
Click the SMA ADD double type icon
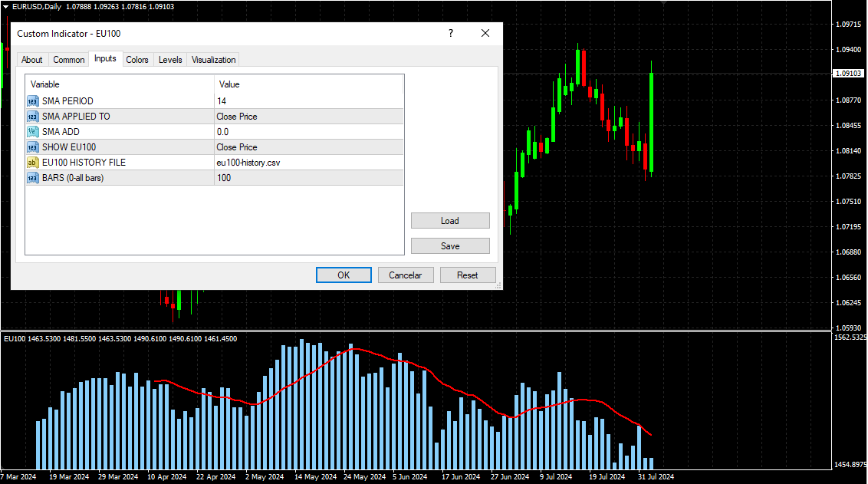(x=33, y=132)
